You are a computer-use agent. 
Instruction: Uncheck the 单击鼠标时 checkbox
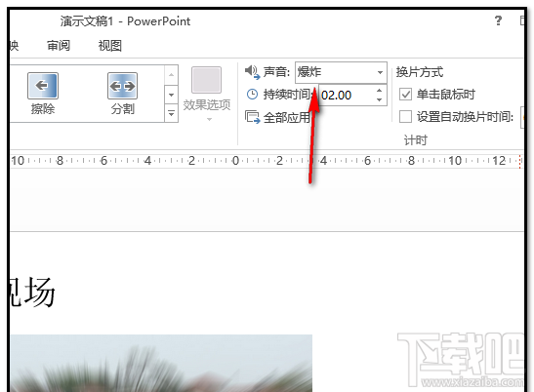[x=405, y=95]
